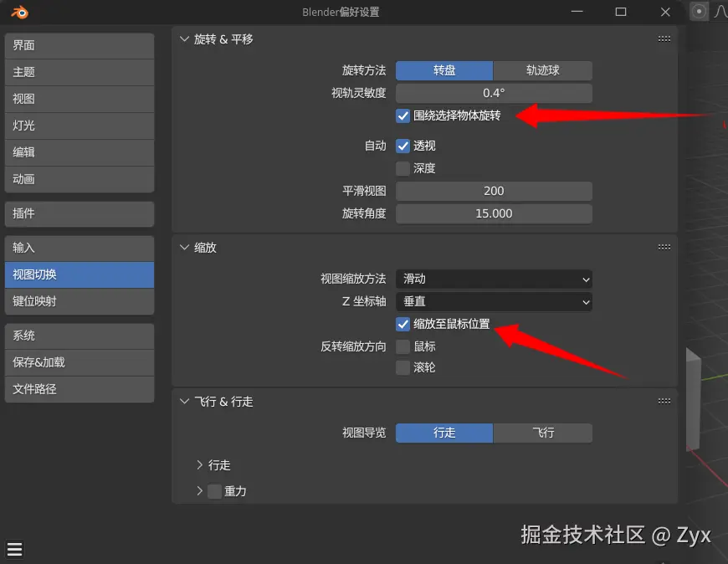This screenshot has width=728, height=564.
Task: Open the 系统 preferences tab
Action: (x=79, y=336)
